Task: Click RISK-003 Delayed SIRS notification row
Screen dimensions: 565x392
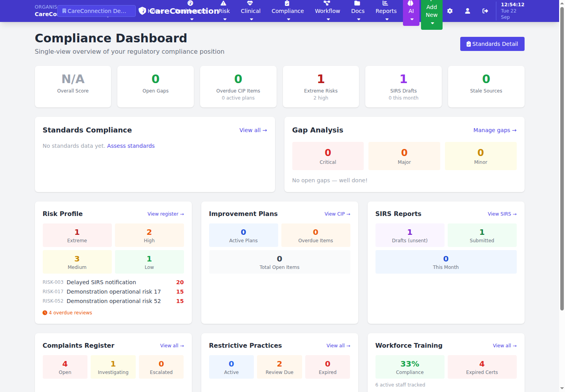Action: point(113,282)
